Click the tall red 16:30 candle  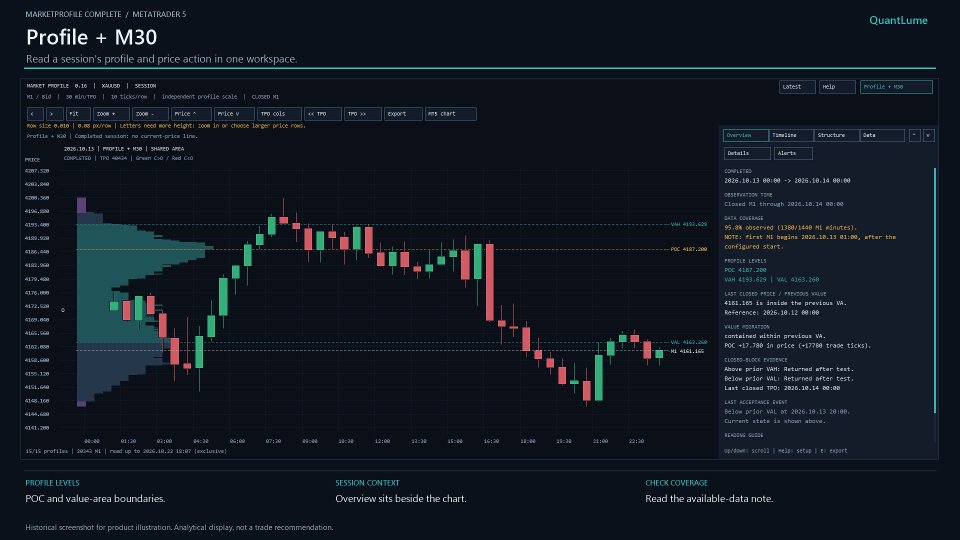pos(490,282)
